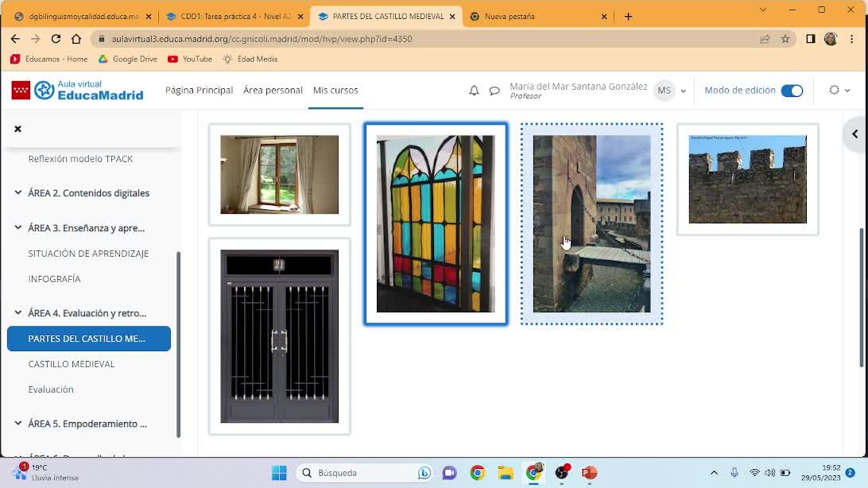This screenshot has width=868, height=488.
Task: Open the messages speech bubble icon
Action: (494, 90)
